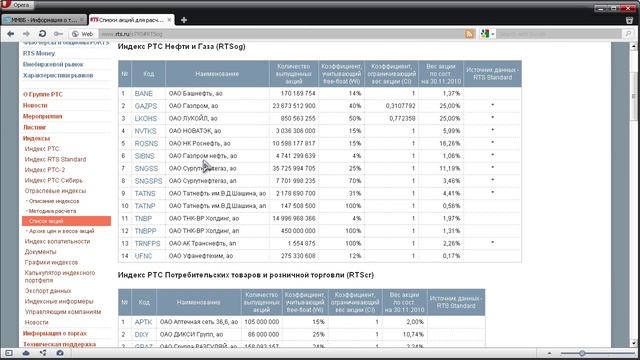
Task: Open the Google search engine dropdown
Action: point(487,34)
